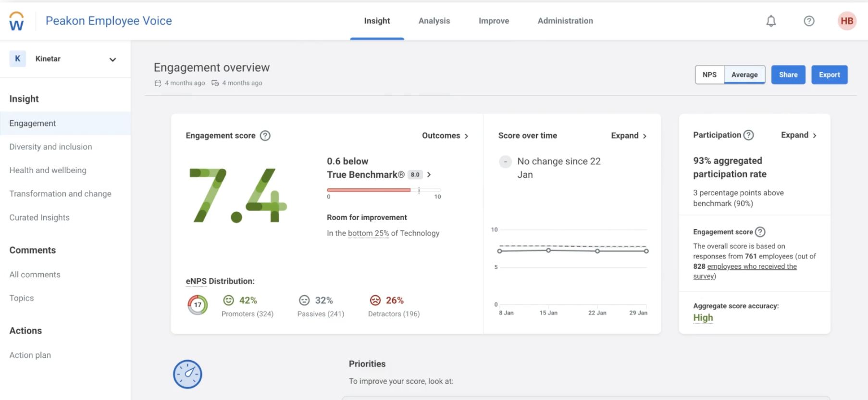Click the Share button
Viewport: 868px width, 400px height.
[788, 75]
